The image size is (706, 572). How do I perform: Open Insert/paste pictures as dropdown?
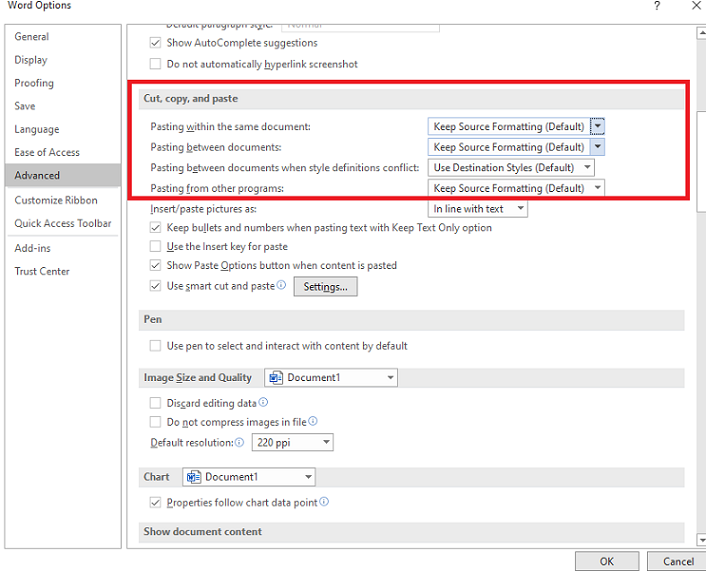pyautogui.click(x=477, y=209)
